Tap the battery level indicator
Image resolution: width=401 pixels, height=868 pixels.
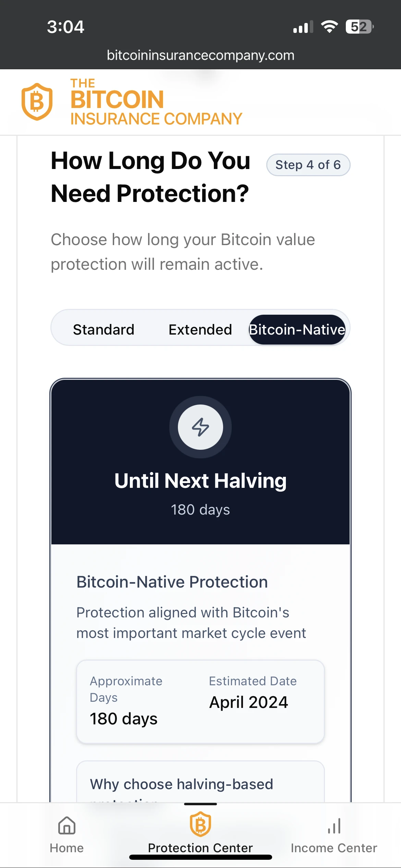[359, 27]
